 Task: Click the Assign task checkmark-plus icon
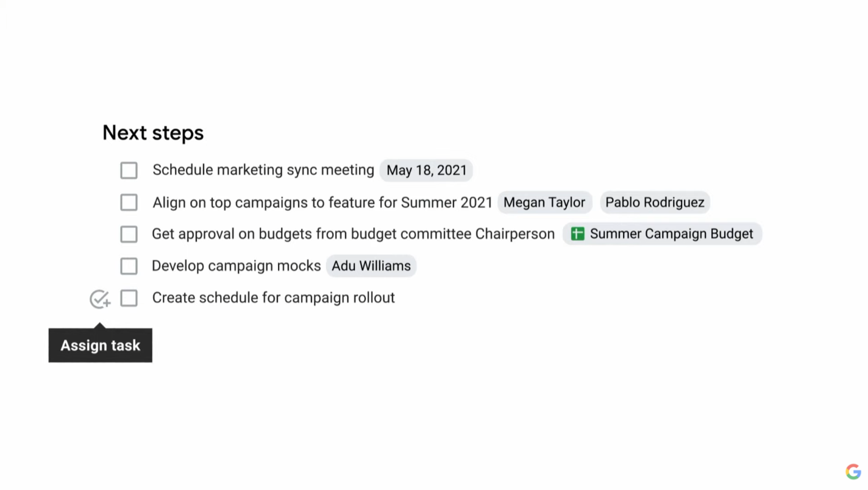100,299
